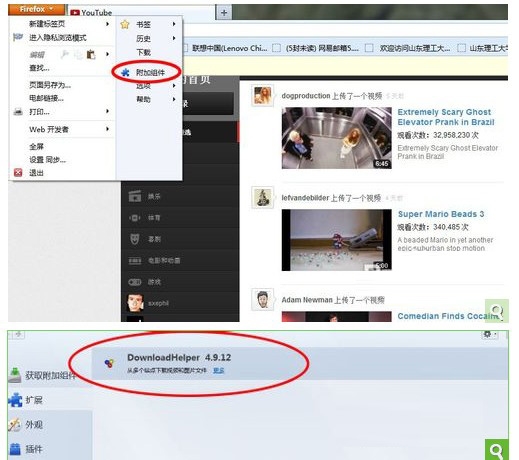519x460 pixels.
Task: Choose 页面另存为 from Firefox menu
Action: click(x=50, y=85)
